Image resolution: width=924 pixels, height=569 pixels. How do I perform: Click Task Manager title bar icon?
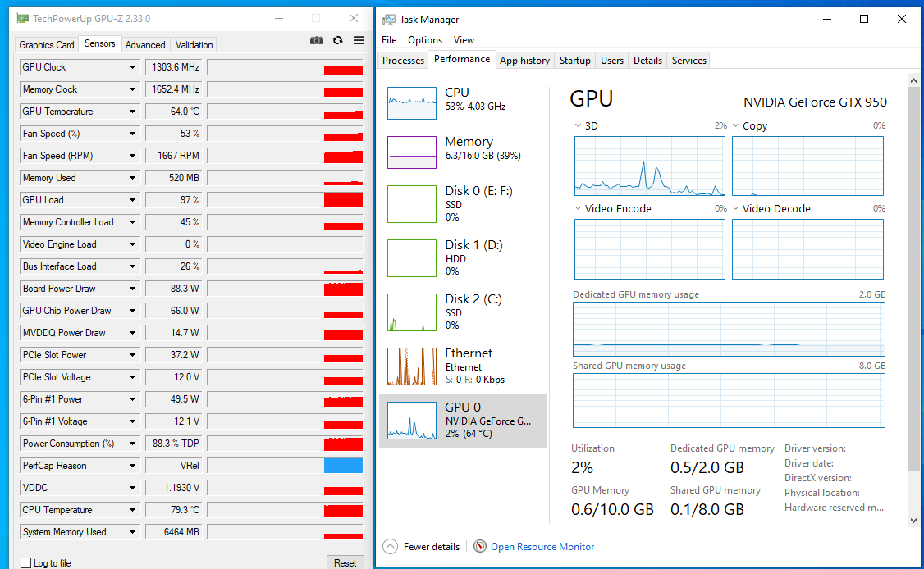click(x=389, y=20)
